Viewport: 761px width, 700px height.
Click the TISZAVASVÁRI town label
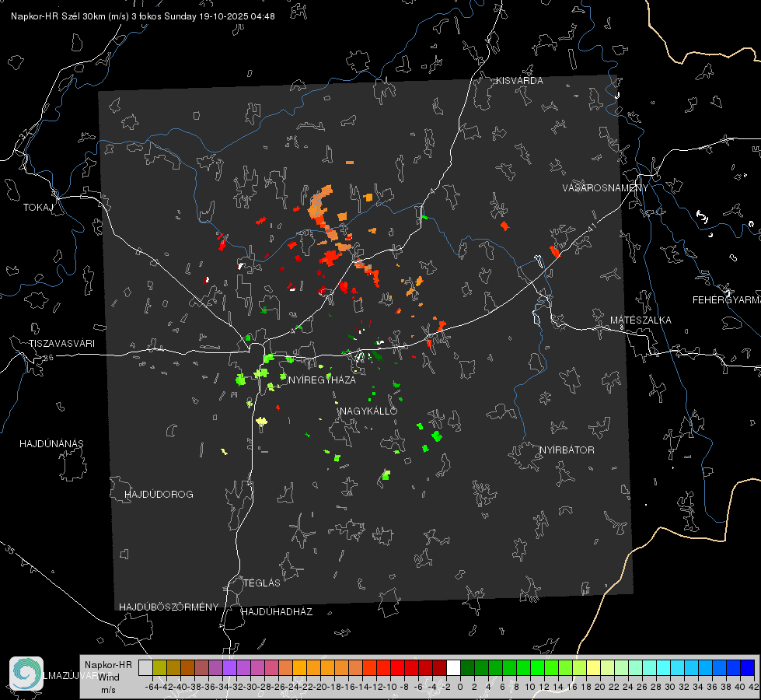click(x=61, y=344)
